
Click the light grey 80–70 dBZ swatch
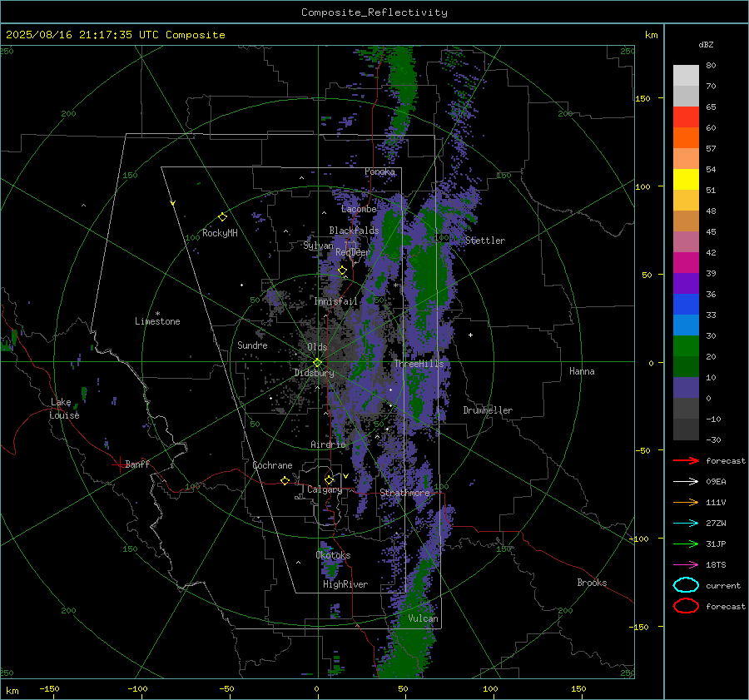[x=686, y=76]
